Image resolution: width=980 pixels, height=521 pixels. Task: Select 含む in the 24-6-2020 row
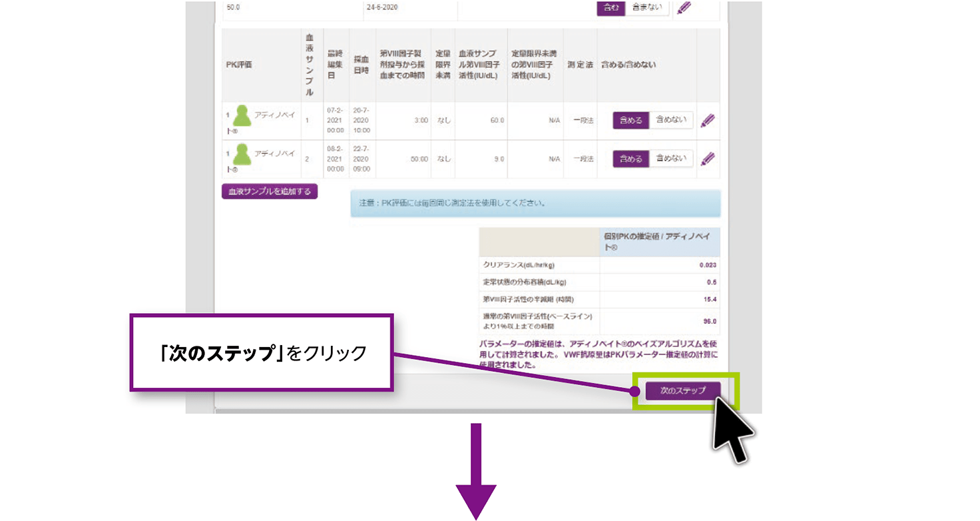coord(611,8)
